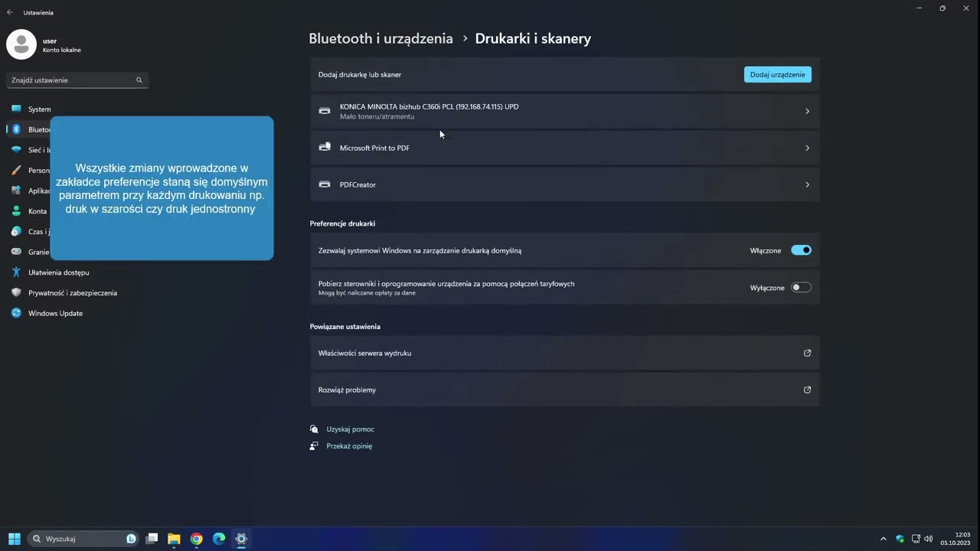The width and height of the screenshot is (980, 551).
Task: Open File Explorer from the taskbar
Action: [x=174, y=539]
